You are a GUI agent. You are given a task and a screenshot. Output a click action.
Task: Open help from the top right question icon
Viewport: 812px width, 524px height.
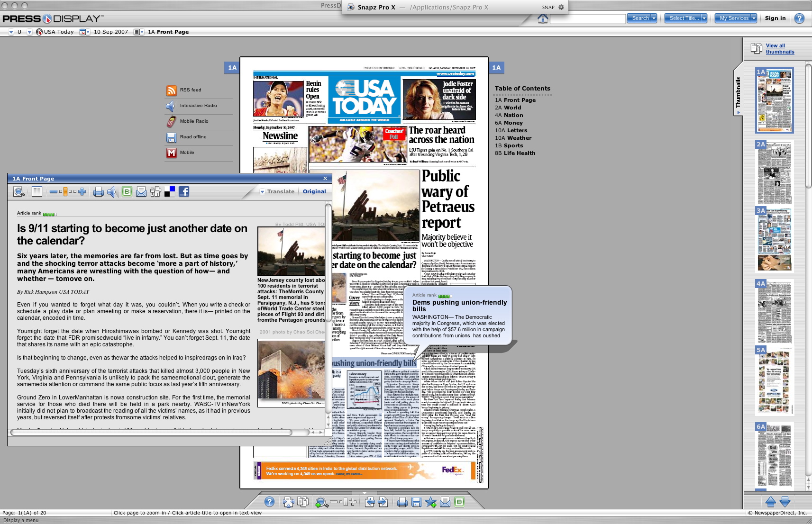[799, 18]
